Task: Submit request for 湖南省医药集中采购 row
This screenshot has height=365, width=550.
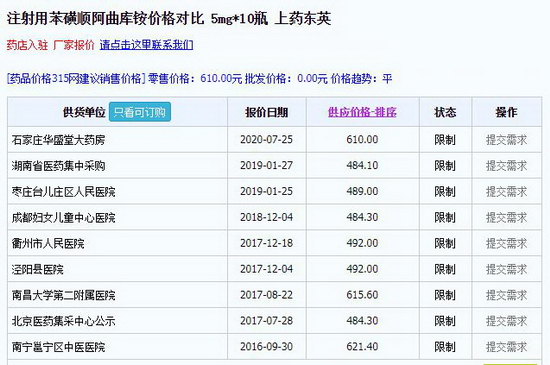Action: tap(506, 165)
